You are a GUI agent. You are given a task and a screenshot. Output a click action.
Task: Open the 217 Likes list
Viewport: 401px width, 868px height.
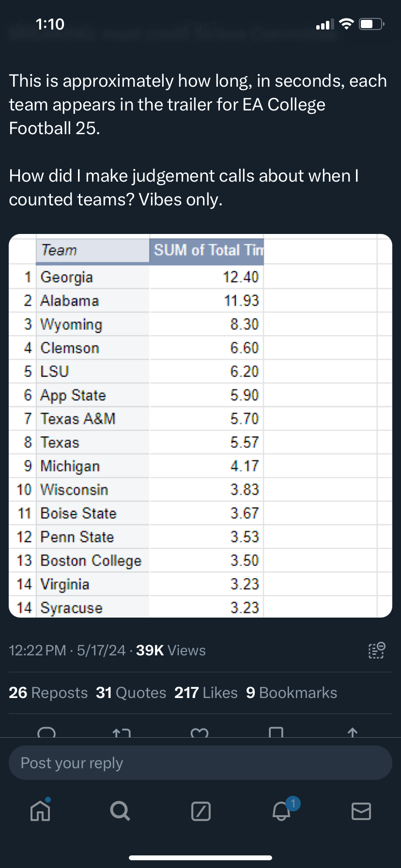(x=206, y=693)
